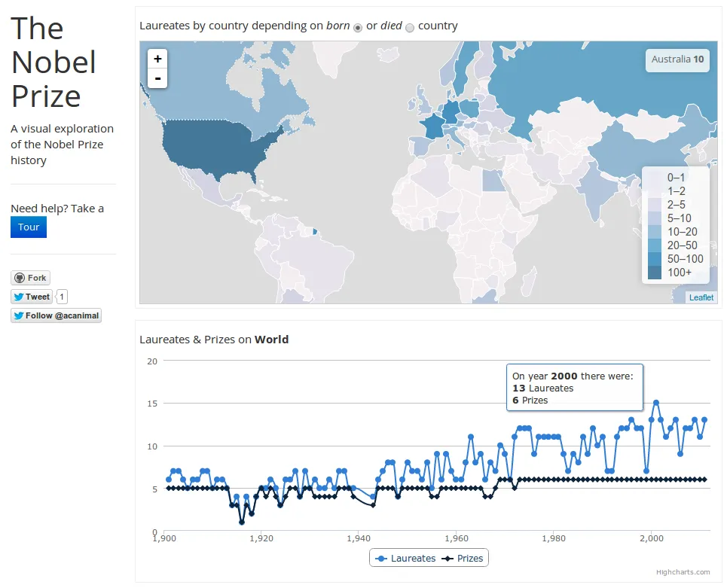Click Egypt on the map

[x=493, y=181]
